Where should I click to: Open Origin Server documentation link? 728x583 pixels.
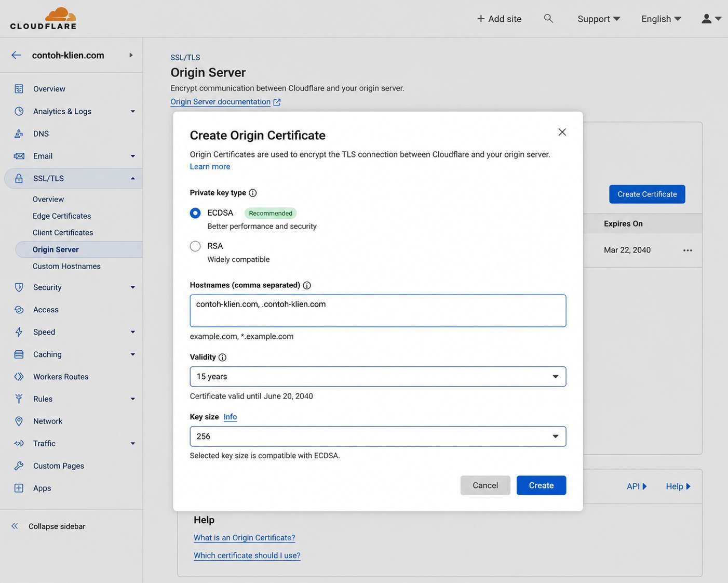coord(221,102)
